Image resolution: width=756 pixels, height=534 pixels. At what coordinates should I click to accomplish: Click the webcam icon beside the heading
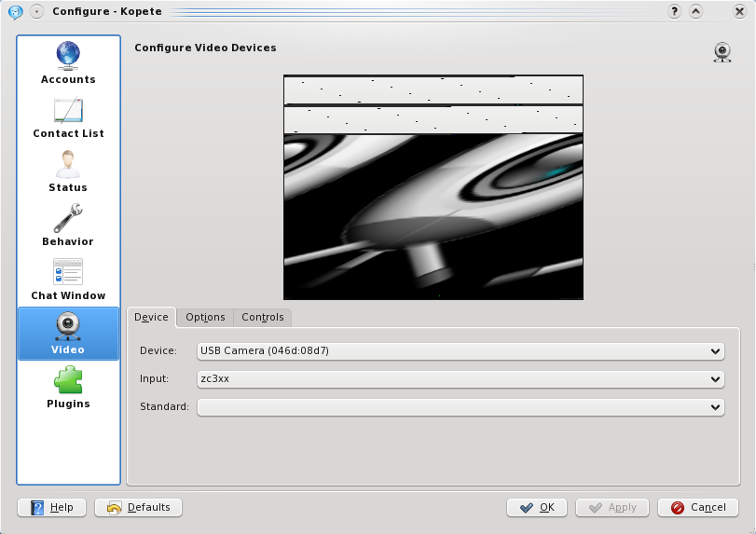(x=722, y=52)
